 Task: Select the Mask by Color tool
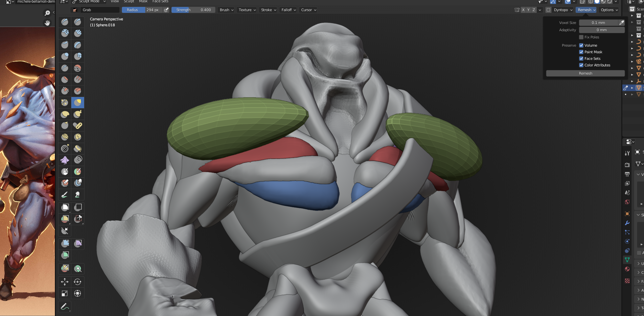point(78,269)
